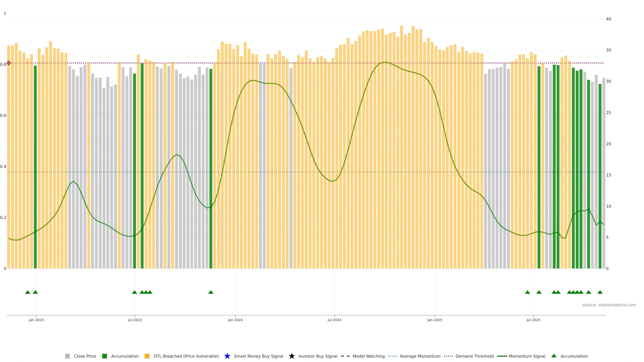Click the Jan 2023 axis label
The height and width of the screenshot is (362, 644).
pyautogui.click(x=36, y=320)
